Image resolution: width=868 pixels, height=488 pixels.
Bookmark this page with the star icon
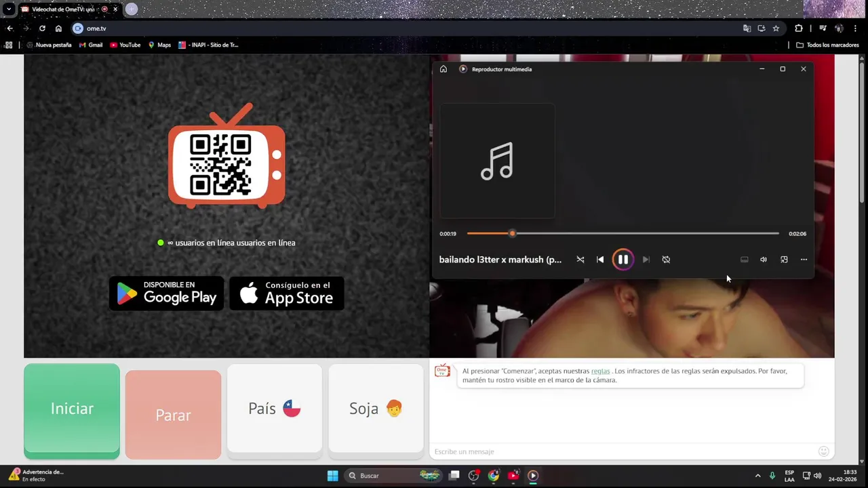coord(776,28)
